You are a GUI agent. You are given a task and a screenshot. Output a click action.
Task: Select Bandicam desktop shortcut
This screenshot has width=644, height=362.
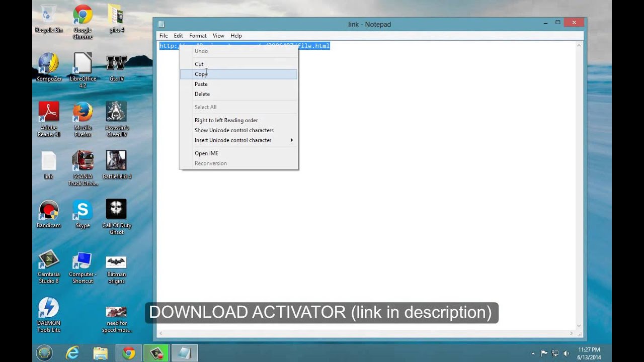pos(49,214)
